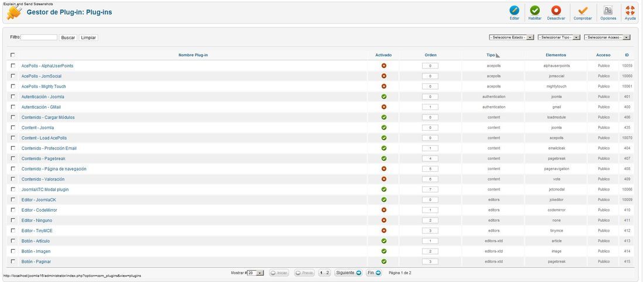The height and width of the screenshot is (282, 644).
Task: Toggle activated icon for Autenticación - GMail
Action: [x=383, y=107]
